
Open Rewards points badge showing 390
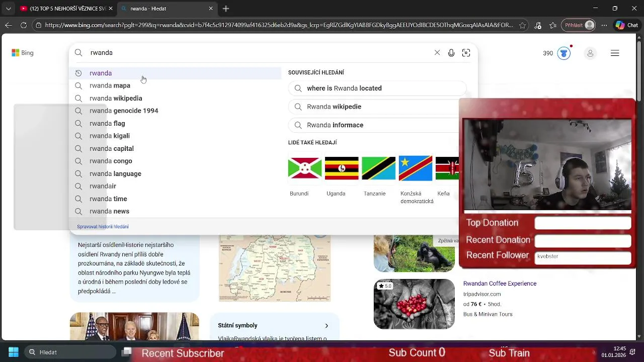point(556,53)
